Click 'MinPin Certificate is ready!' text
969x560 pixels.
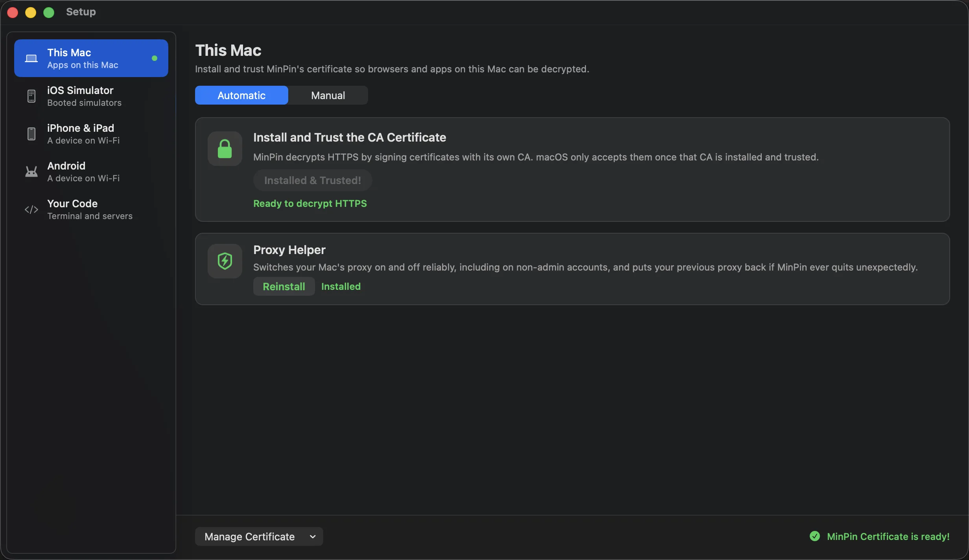[x=888, y=536]
